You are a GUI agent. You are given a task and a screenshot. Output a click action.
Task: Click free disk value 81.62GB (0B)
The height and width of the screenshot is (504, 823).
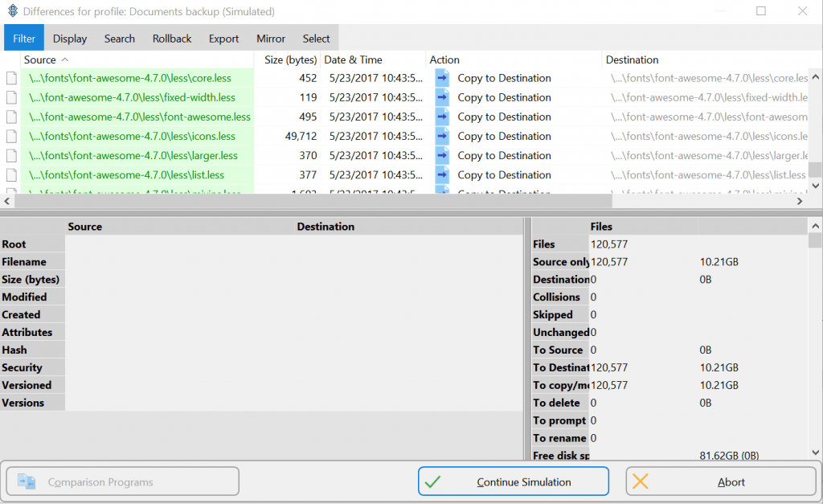click(729, 456)
